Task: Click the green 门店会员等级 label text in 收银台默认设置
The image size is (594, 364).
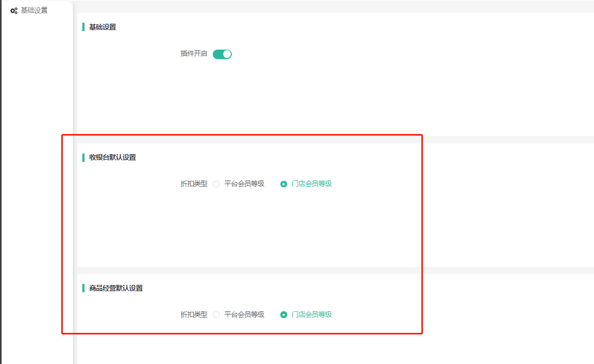Action: coord(312,184)
